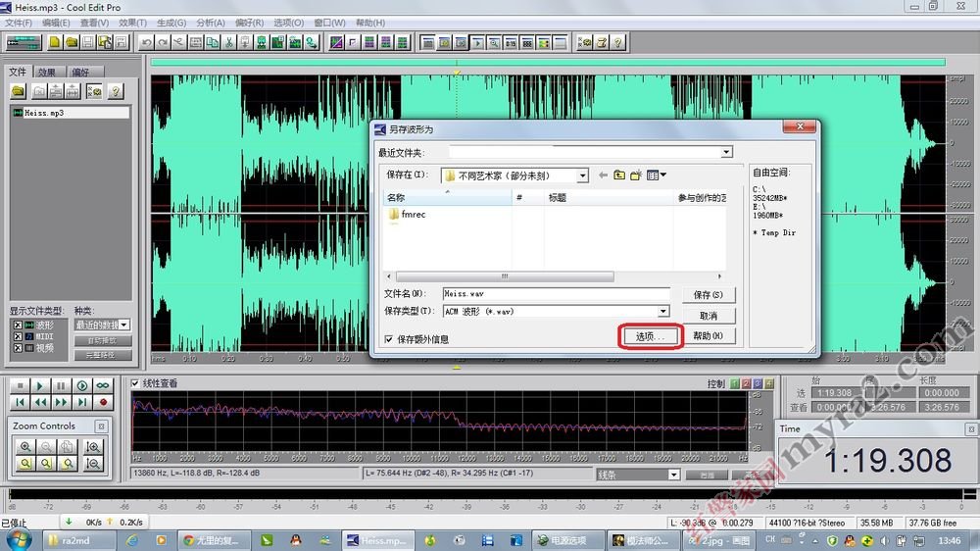Viewport: 980px width, 551px height.
Task: Open the 效果(T) menu
Action: (x=132, y=23)
